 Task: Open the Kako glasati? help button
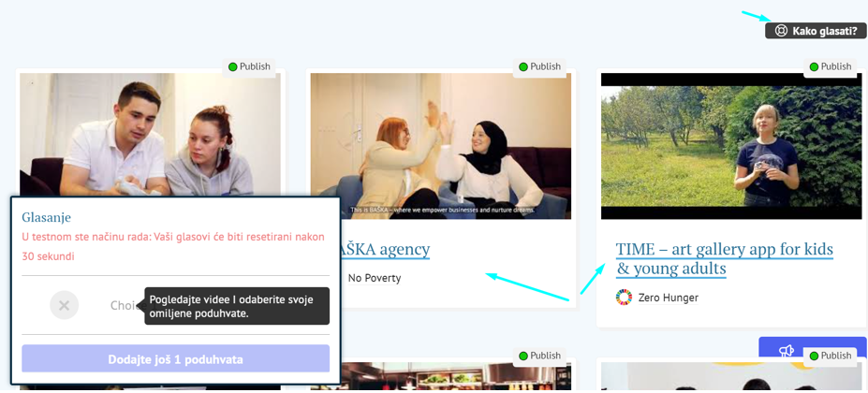click(816, 31)
